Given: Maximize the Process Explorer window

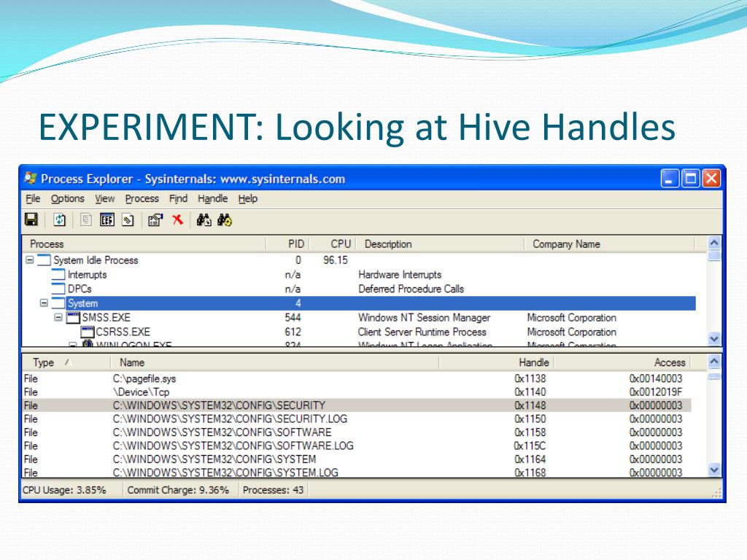Looking at the screenshot, I should coord(690,179).
